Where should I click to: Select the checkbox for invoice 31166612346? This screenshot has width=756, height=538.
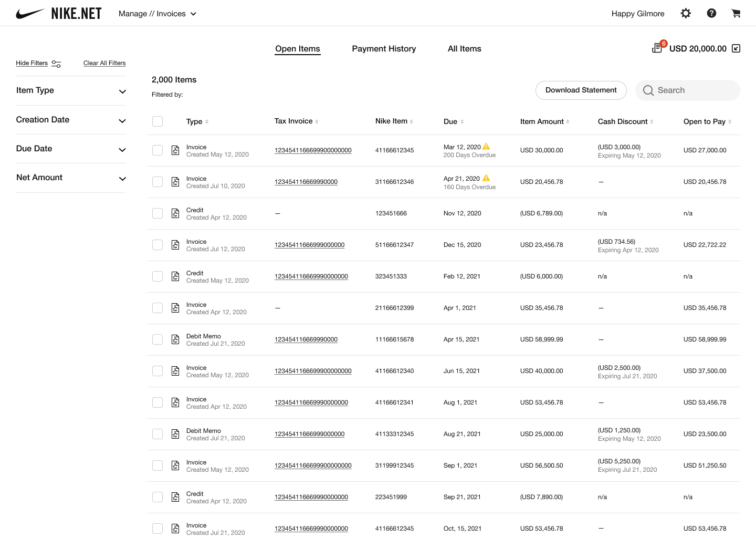click(x=157, y=182)
